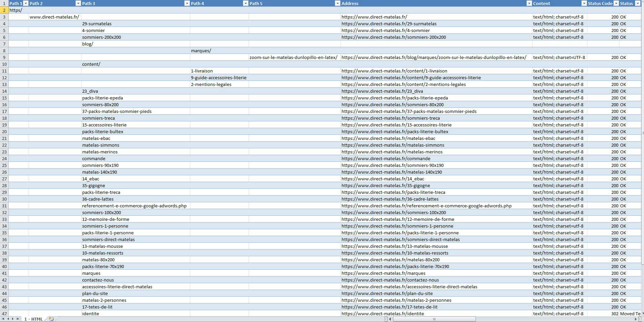The image size is (644, 322).
Task: Select 'sommiers-direct-matelas' Path 3 cell
Action: (136, 239)
